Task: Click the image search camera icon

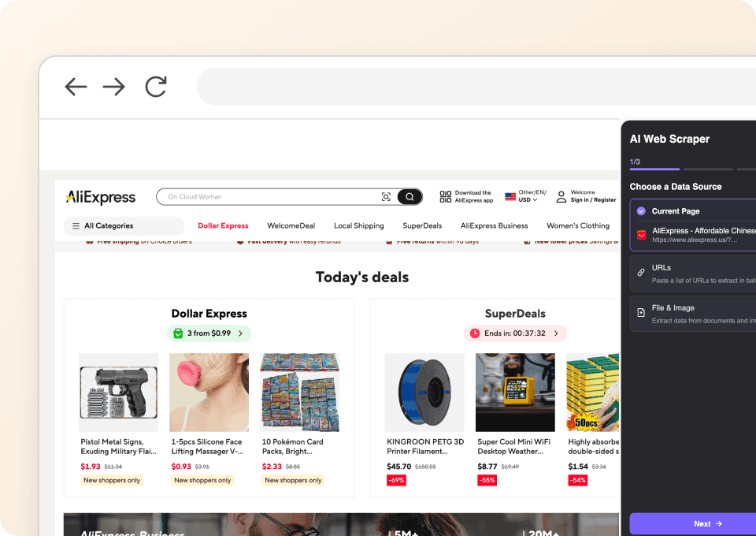Action: 386,197
